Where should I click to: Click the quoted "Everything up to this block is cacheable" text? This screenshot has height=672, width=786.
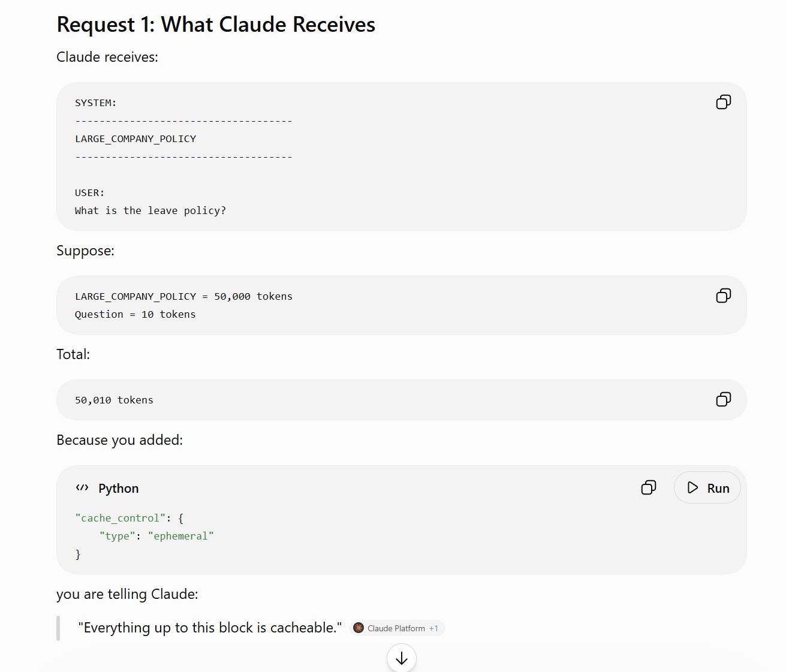click(x=210, y=628)
